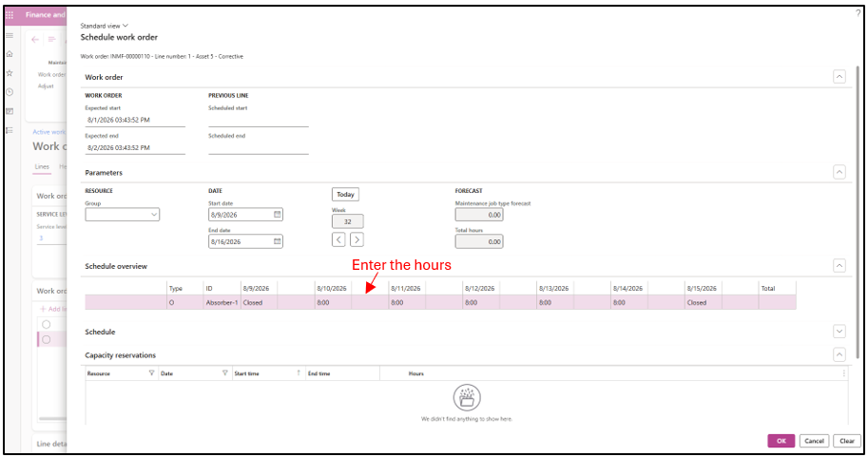Click the Maintenance job type forecast field
The image size is (868, 457).
(x=479, y=215)
